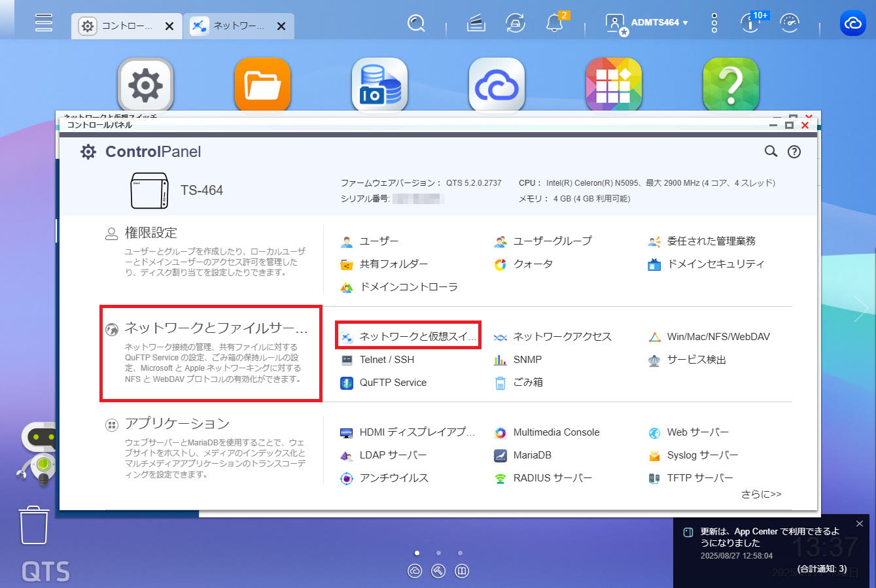Image resolution: width=876 pixels, height=588 pixels.
Task: Click the notification bell icon
Action: point(554,24)
